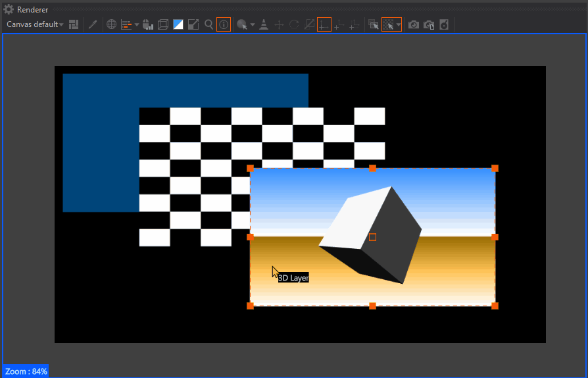Toggle the info display button

224,24
